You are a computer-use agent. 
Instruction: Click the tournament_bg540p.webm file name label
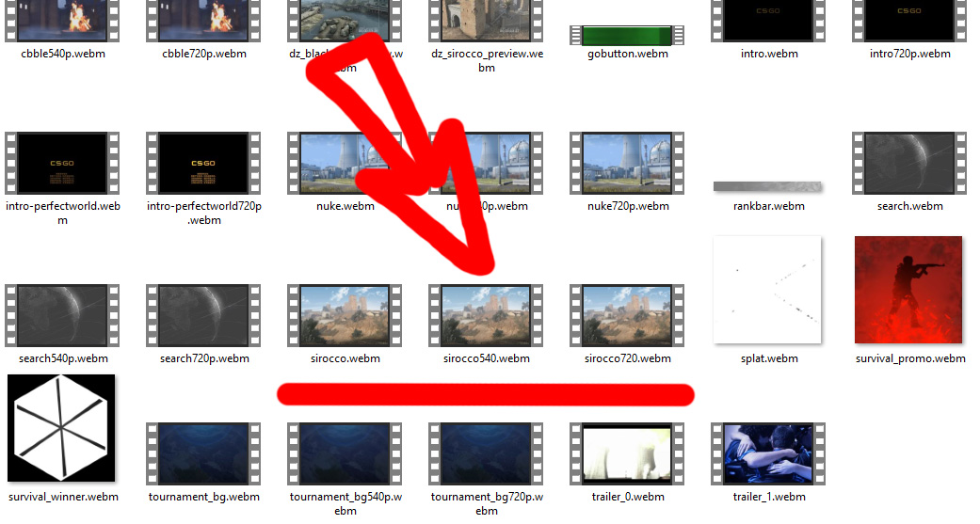(x=345, y=504)
